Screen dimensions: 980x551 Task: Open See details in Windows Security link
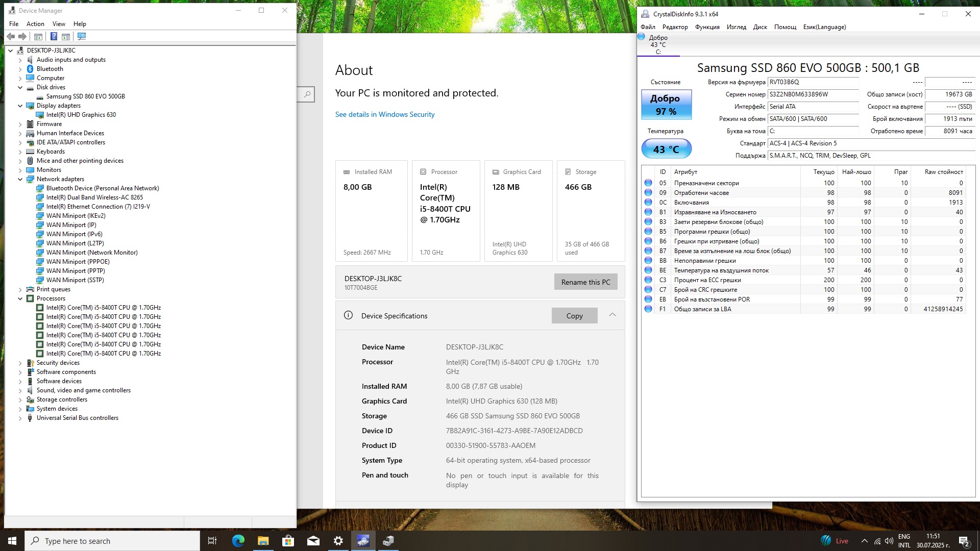[385, 114]
